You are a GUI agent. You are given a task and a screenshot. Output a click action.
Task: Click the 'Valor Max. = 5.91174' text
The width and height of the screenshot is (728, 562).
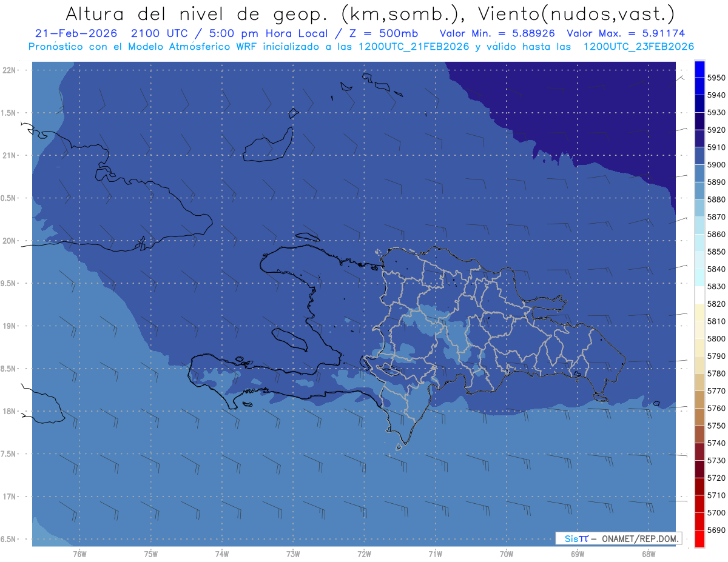(626, 33)
